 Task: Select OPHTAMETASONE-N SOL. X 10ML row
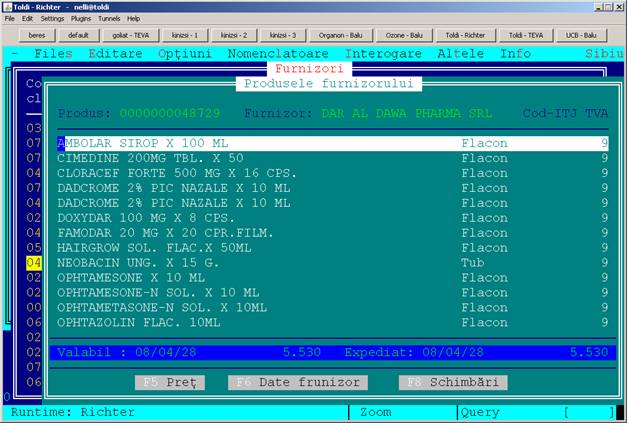click(333, 307)
